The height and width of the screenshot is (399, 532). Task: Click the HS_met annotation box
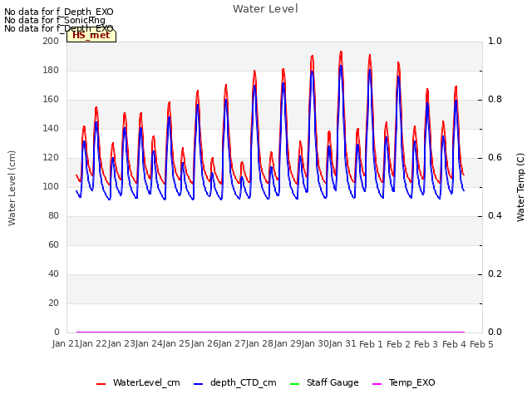(x=91, y=35)
